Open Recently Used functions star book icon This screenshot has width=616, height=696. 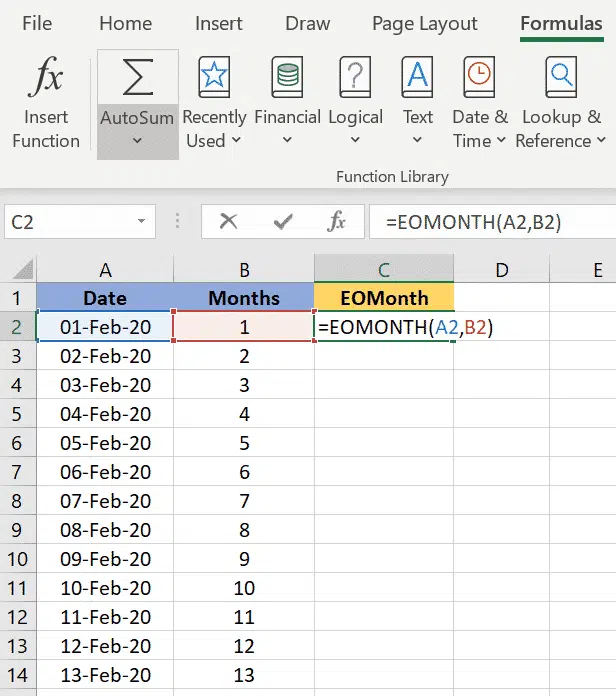click(x=214, y=76)
